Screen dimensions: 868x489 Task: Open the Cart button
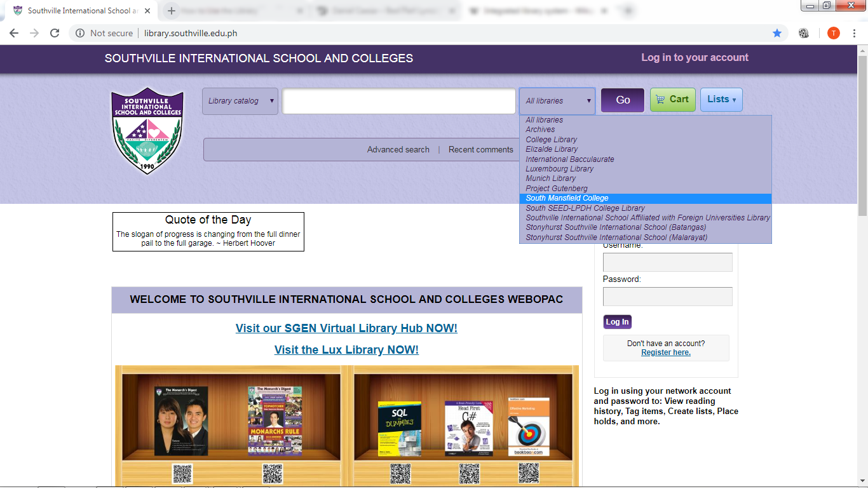(673, 100)
